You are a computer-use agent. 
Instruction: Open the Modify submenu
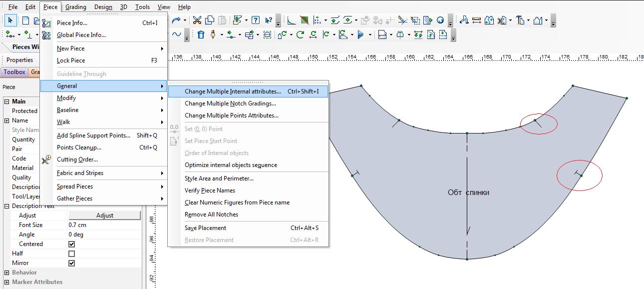click(x=103, y=98)
